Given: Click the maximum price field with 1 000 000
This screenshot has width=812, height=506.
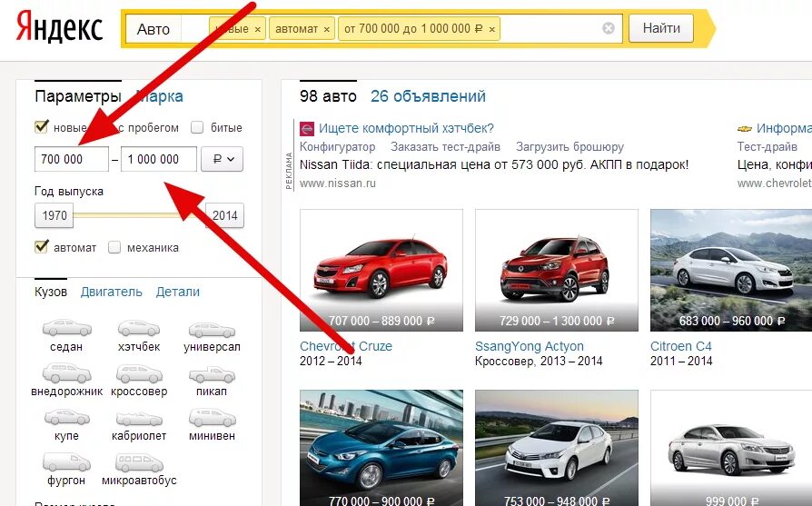Looking at the screenshot, I should pyautogui.click(x=159, y=159).
